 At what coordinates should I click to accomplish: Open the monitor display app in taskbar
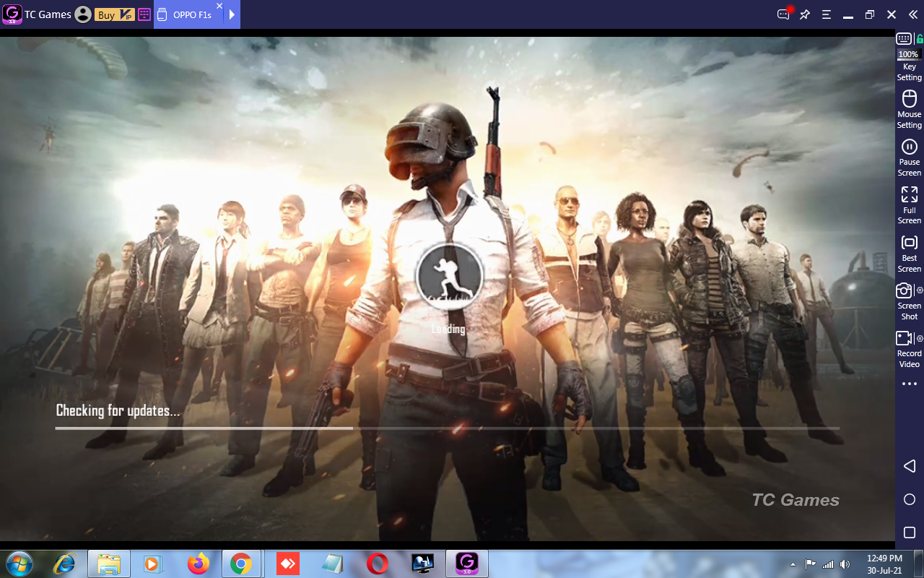[422, 564]
